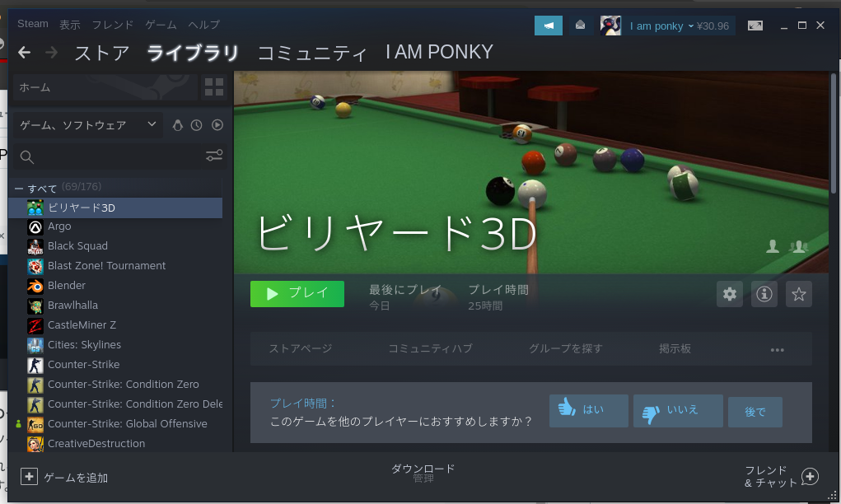Click the 後で later button

pyautogui.click(x=755, y=412)
